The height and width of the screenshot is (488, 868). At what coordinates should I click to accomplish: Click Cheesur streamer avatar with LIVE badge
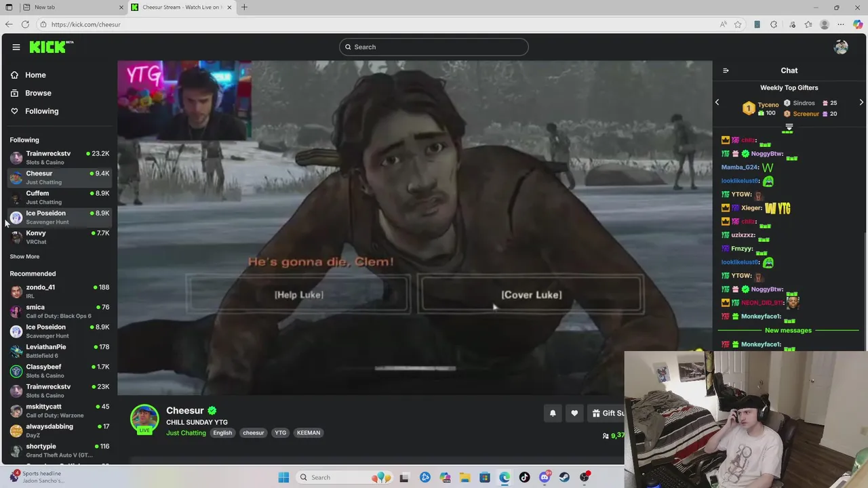click(x=144, y=420)
